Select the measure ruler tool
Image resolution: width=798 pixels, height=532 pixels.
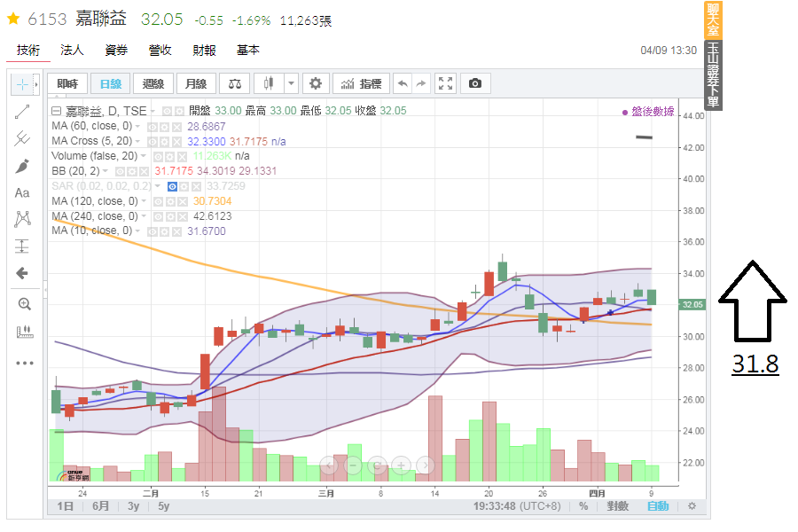tap(25, 332)
